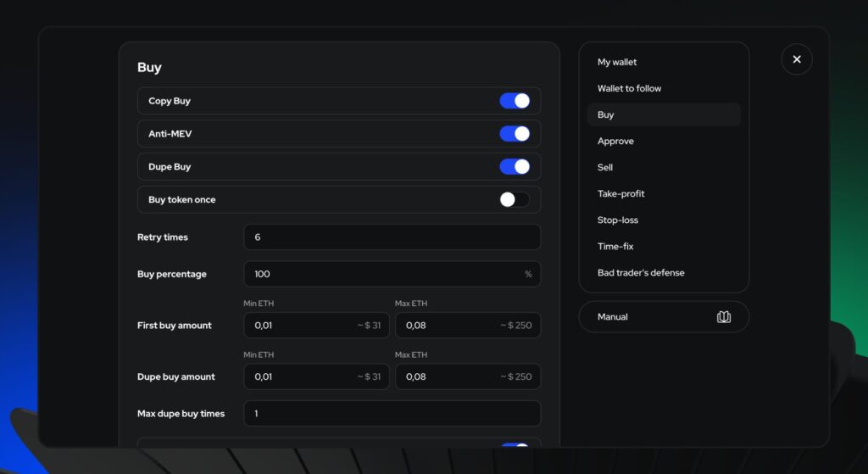Click Max ETH caption above First buy amount

(x=411, y=304)
